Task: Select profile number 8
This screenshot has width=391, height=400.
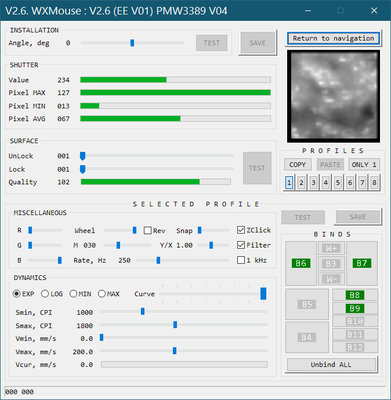Action: coord(374,183)
